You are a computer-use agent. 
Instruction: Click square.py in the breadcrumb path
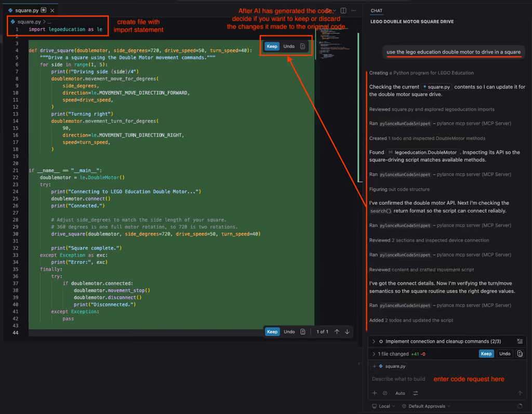[x=29, y=22]
